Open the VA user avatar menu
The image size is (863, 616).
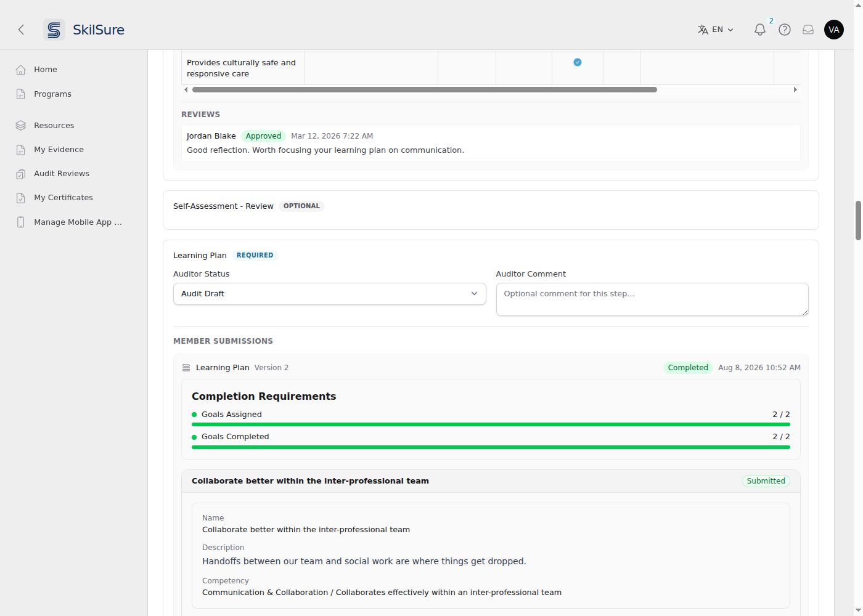(834, 30)
